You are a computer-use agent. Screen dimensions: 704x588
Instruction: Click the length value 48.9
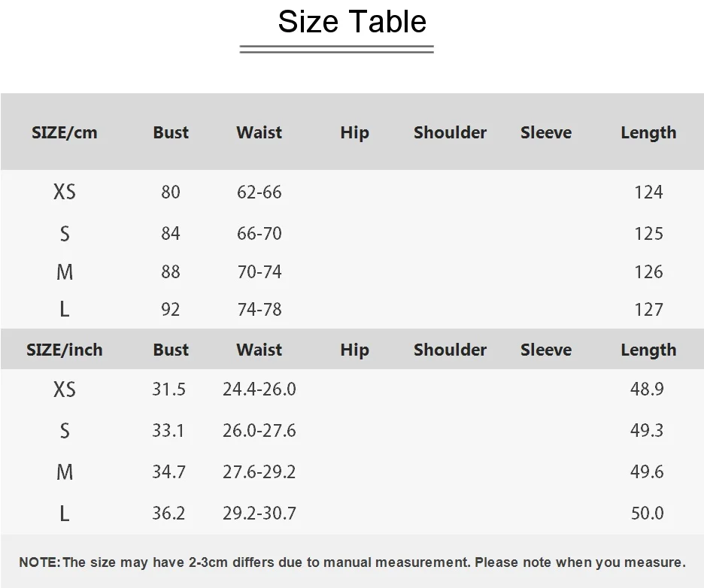[x=647, y=389]
